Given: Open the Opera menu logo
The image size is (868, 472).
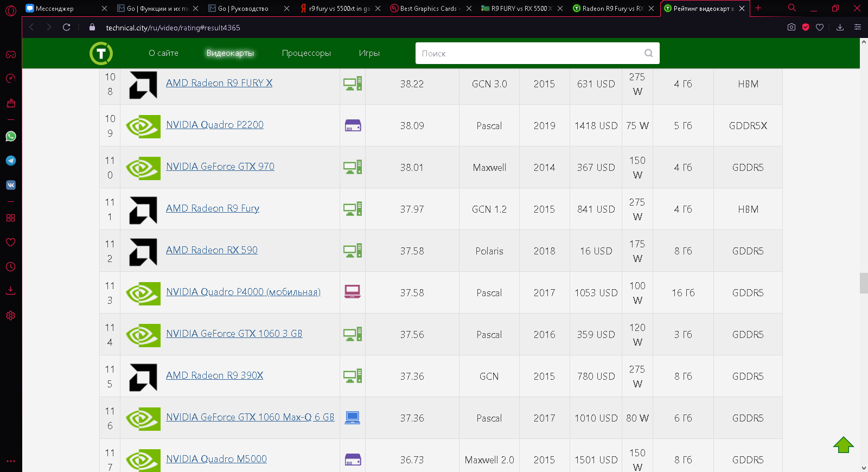Looking at the screenshot, I should point(10,10).
